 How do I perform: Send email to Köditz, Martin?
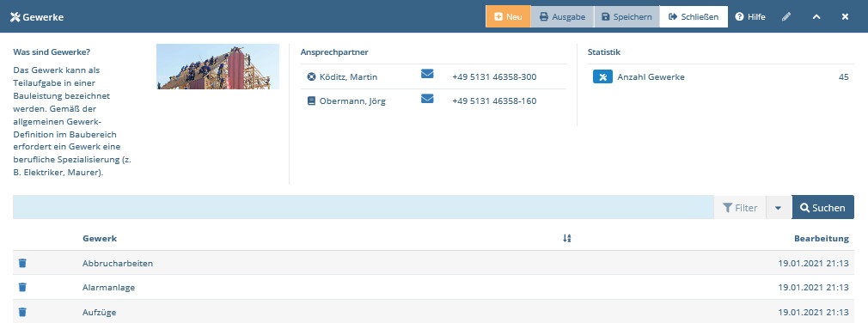(x=427, y=74)
